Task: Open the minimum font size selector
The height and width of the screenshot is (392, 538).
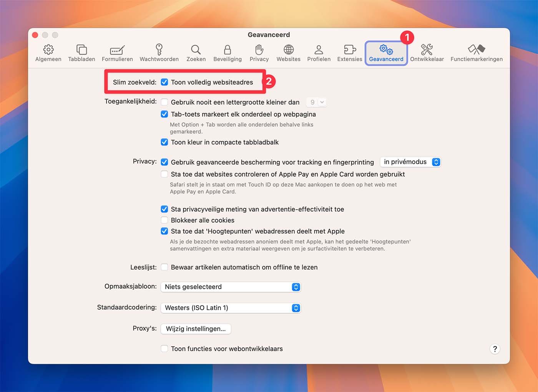Action: coord(317,102)
